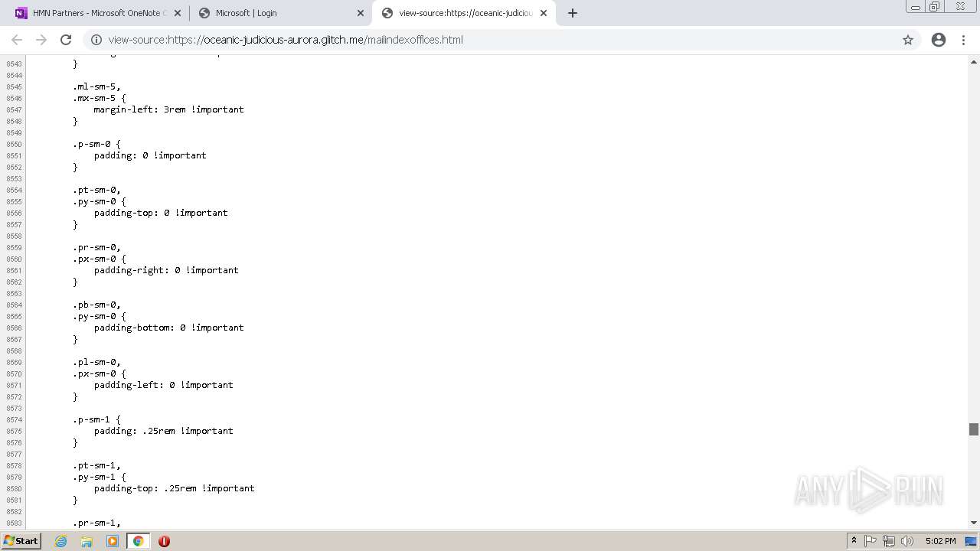980x551 pixels.
Task: Show hidden system tray icons
Action: (854, 540)
